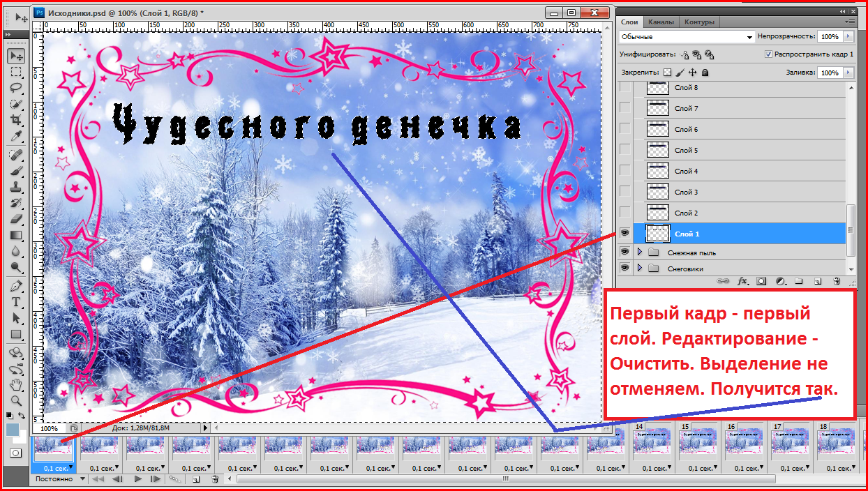The image size is (868, 491).
Task: Select layer Слой 7
Action: (741, 108)
